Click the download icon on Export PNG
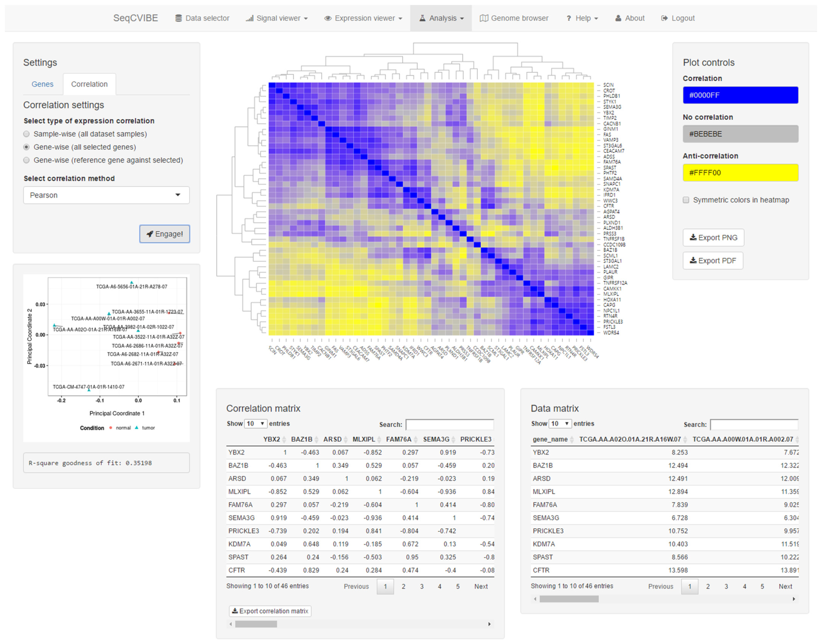The image size is (820, 644). [693, 237]
